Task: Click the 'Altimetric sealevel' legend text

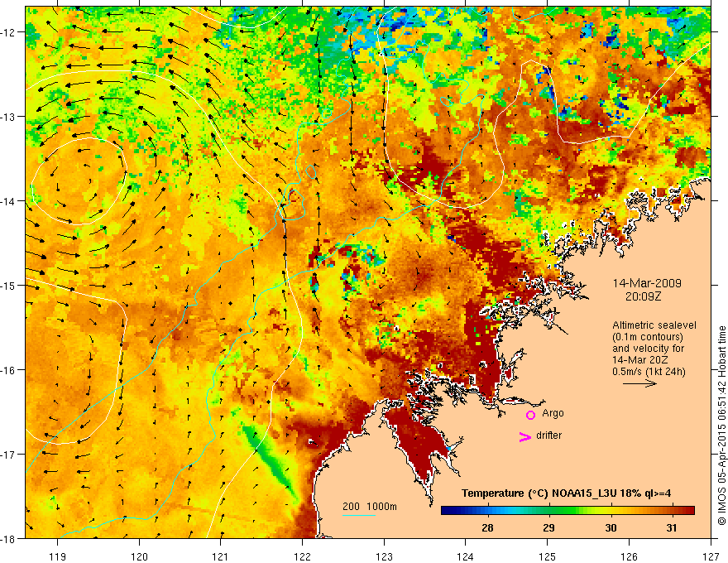Action: point(654,325)
